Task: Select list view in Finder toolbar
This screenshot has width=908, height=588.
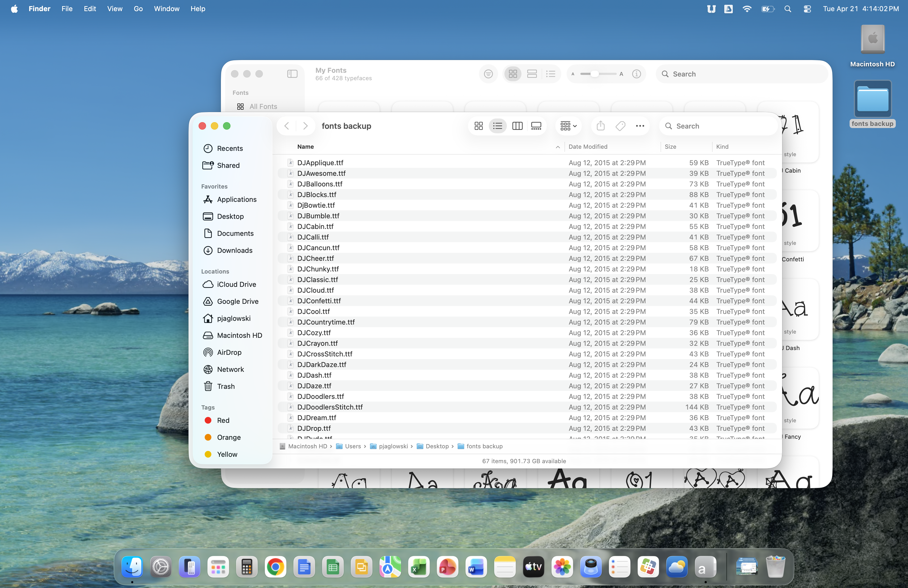Action: click(x=498, y=126)
